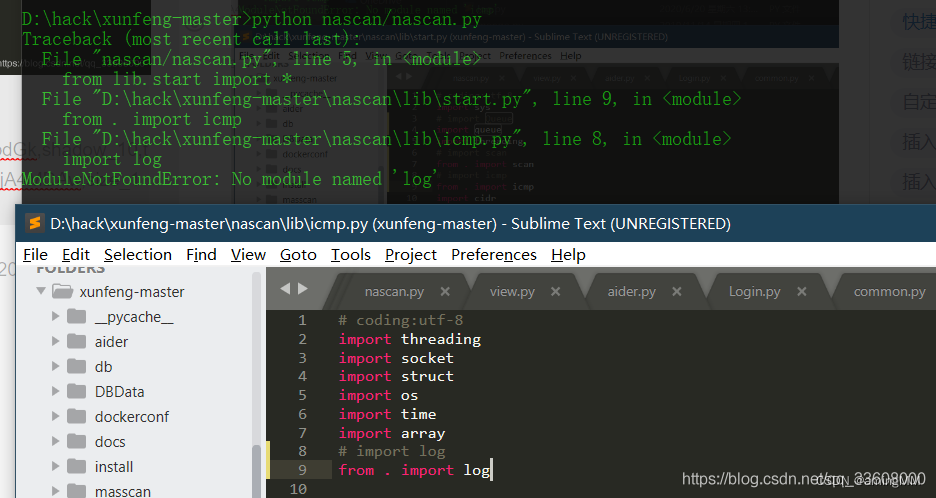Screen dimensions: 936x498
Task: Select the __pycache__ folder name
Action: [134, 317]
